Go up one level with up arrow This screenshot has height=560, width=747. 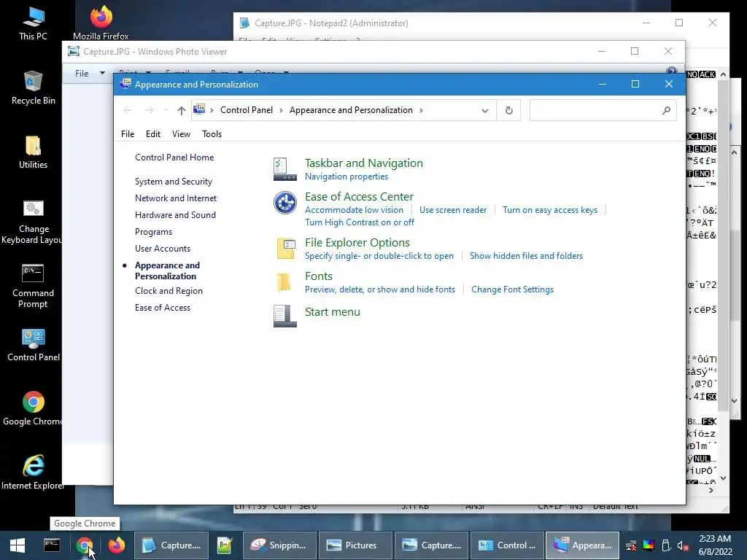(181, 111)
